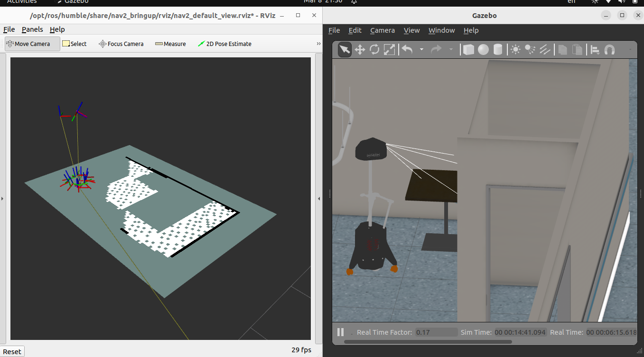Screen dimensions: 644x357
Task: Open the Camera menu in Gazebo
Action: pos(382,30)
